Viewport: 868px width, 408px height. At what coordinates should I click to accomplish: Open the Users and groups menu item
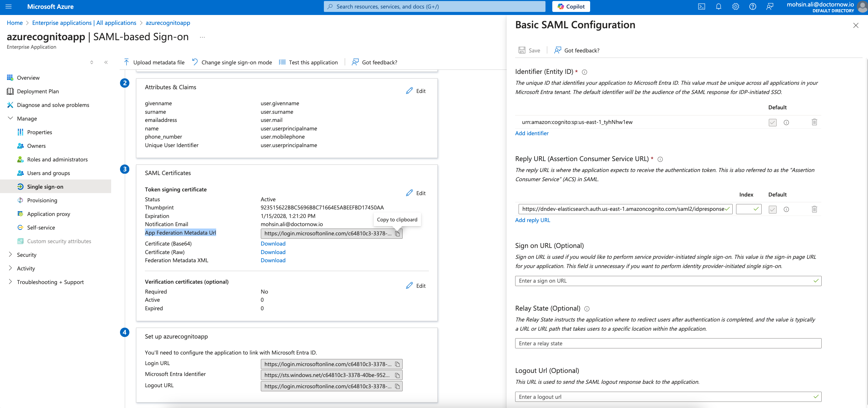pyautogui.click(x=48, y=173)
